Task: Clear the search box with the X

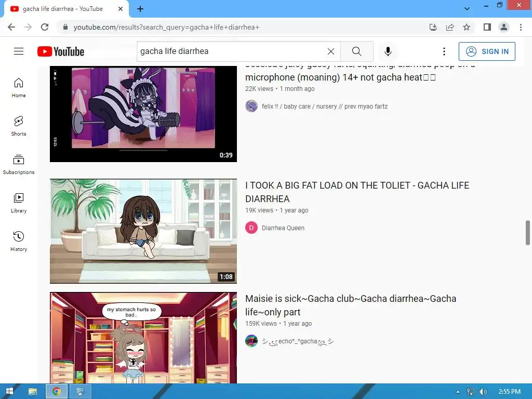Action: tap(331, 51)
